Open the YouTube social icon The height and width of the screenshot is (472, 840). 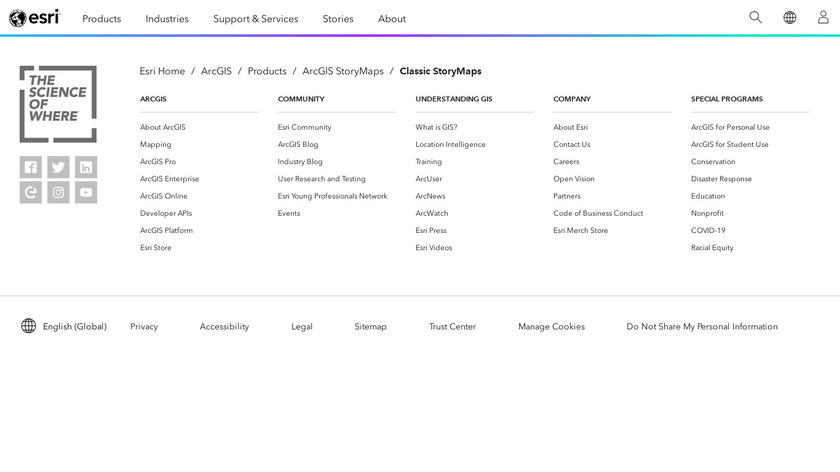pos(86,193)
